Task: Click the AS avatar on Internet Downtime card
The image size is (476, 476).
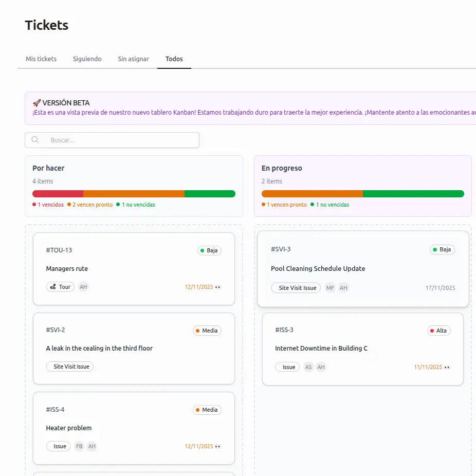Action: tap(308, 367)
